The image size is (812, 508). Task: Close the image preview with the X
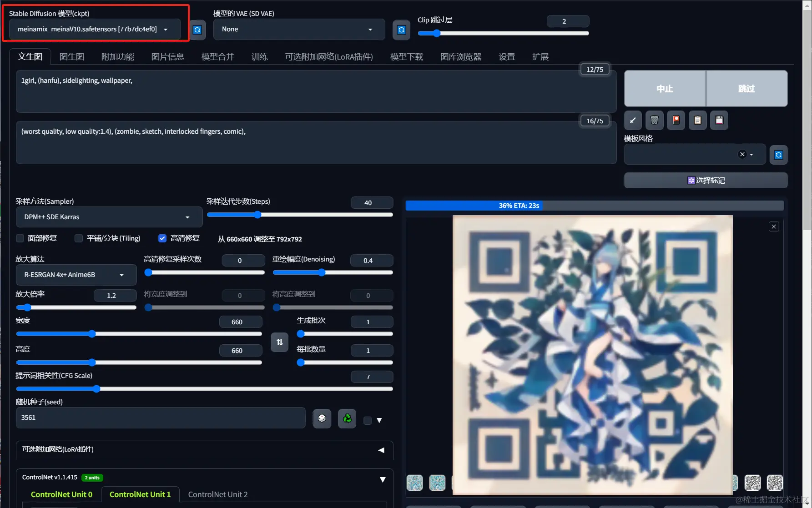tap(774, 226)
